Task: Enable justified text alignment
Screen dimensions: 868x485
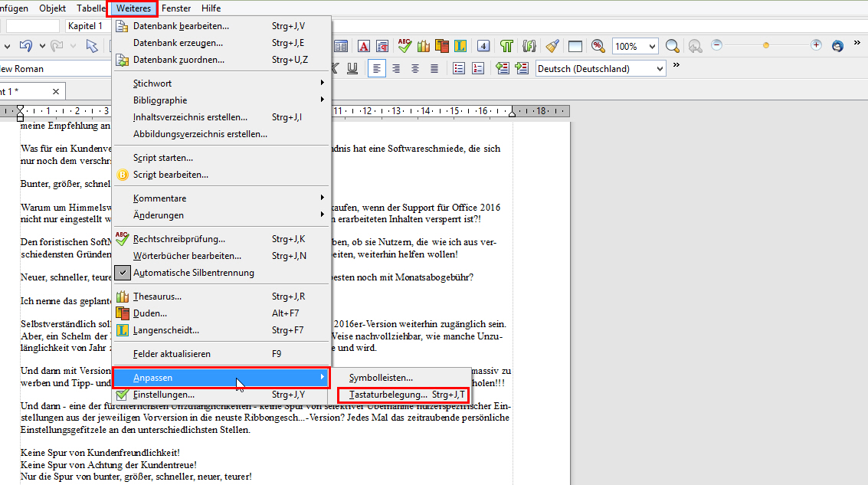Action: (434, 69)
